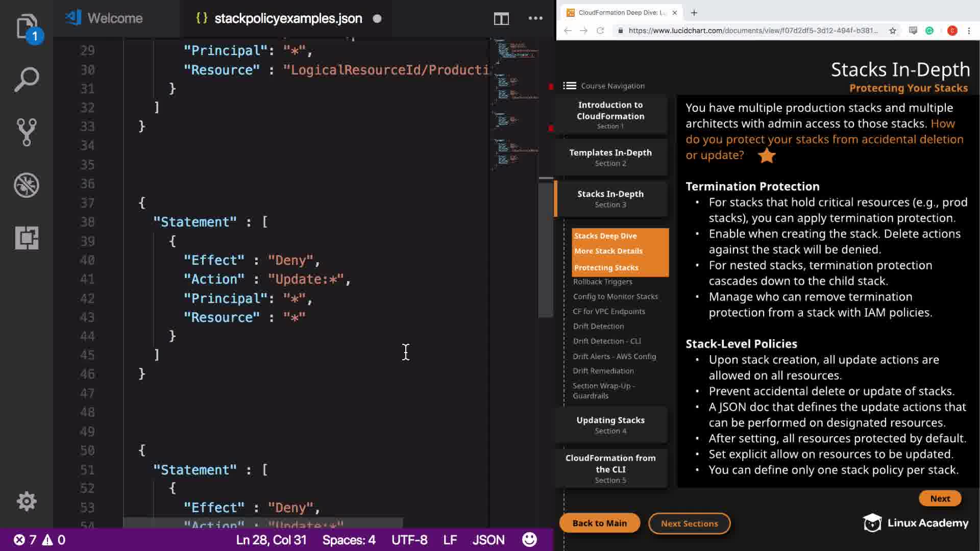Open the editor more actions ellipsis
This screenshot has height=551, width=980.
tap(535, 18)
